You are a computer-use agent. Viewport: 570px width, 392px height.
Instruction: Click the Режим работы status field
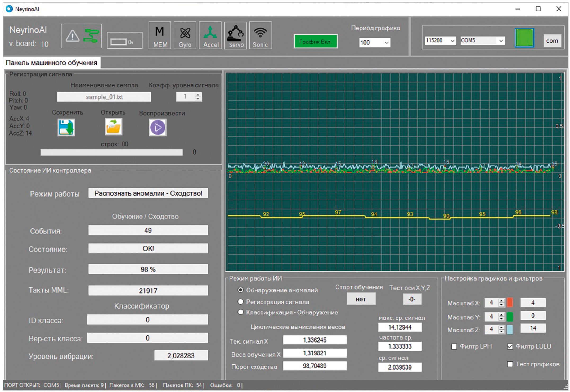click(x=148, y=193)
